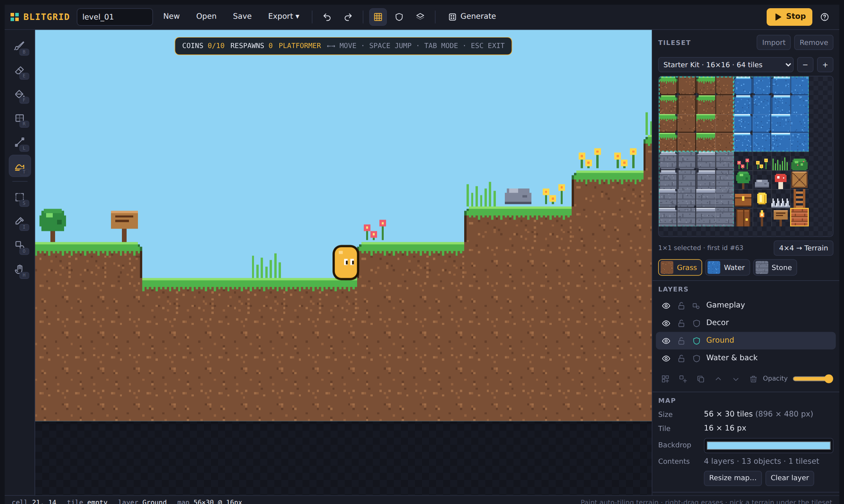Select the Object placement tool

pyautogui.click(x=20, y=245)
